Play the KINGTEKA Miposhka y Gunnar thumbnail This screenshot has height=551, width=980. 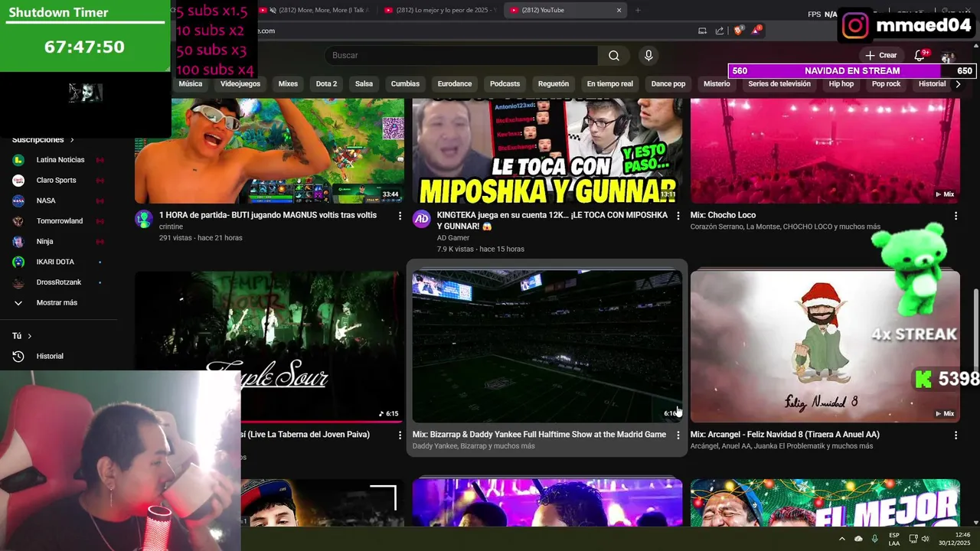[547, 151]
